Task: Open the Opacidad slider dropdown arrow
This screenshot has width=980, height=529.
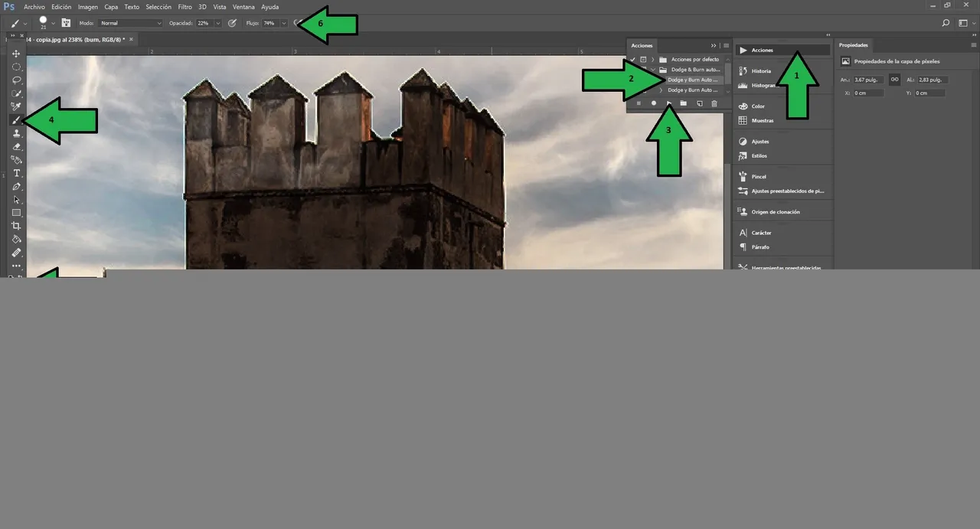Action: 218,23
